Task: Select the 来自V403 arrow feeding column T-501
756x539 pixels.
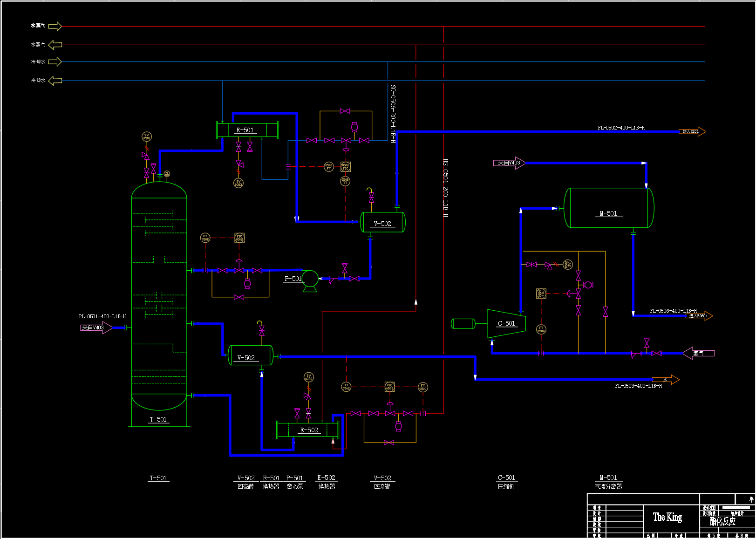Action: 95,328
